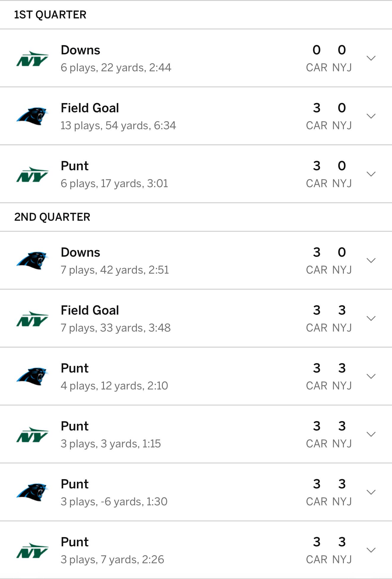The height and width of the screenshot is (579, 392).
Task: Click the Panthers logo on the 13-play Field Goal drive
Action: point(32,116)
